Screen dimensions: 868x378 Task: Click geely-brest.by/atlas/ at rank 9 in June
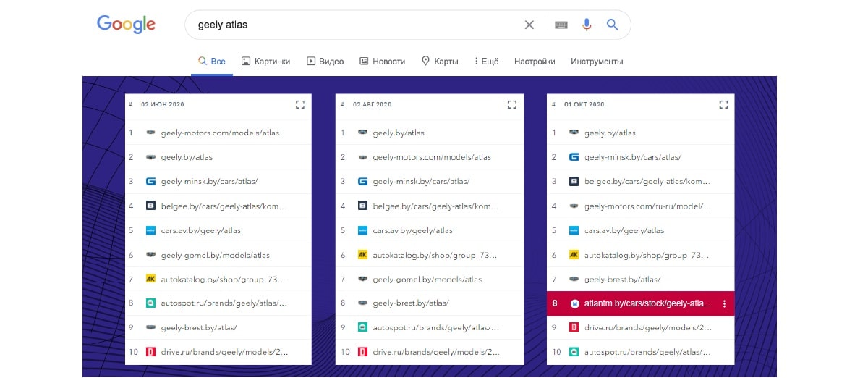(199, 328)
